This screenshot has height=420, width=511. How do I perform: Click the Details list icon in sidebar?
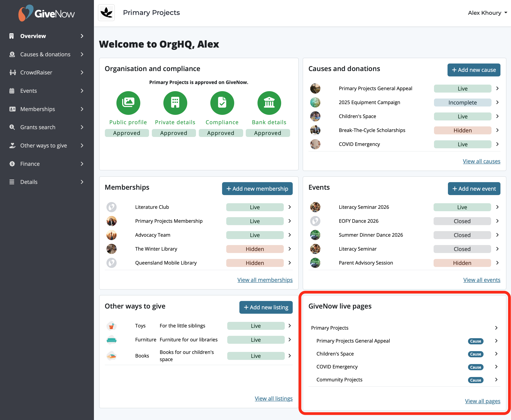pos(12,182)
